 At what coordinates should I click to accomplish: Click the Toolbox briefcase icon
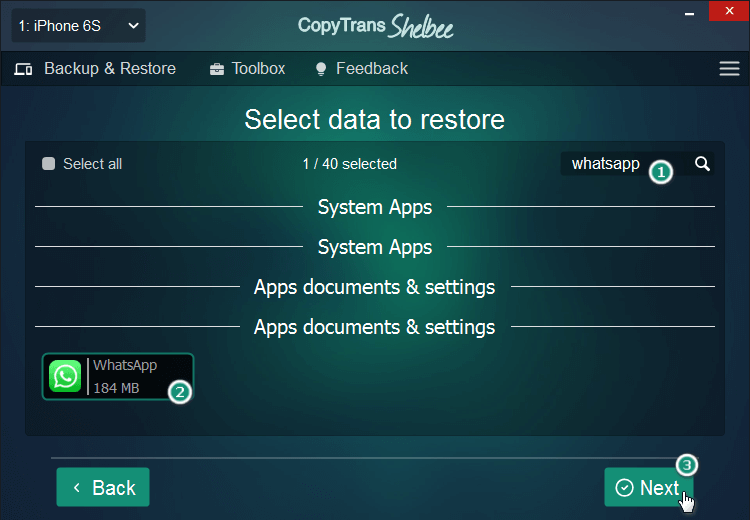click(x=217, y=69)
